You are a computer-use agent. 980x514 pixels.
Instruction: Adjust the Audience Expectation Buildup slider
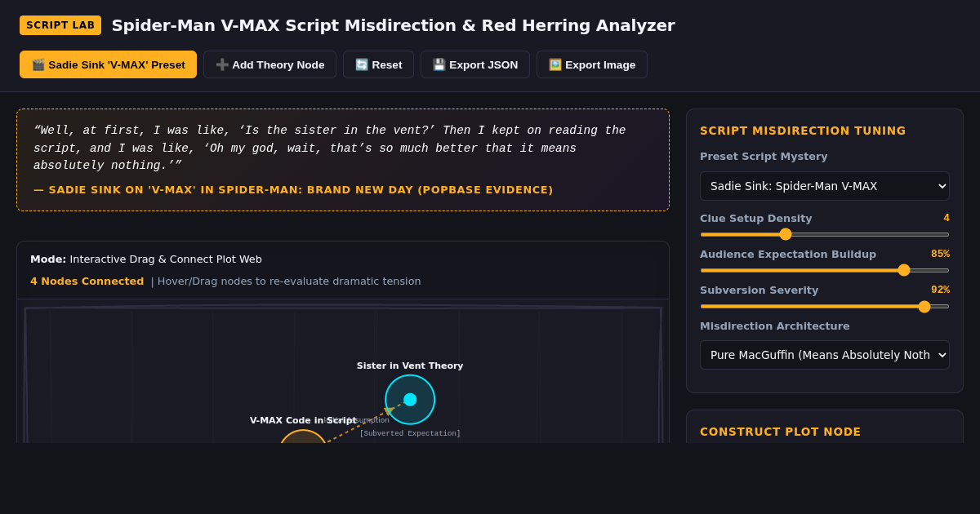[825, 270]
